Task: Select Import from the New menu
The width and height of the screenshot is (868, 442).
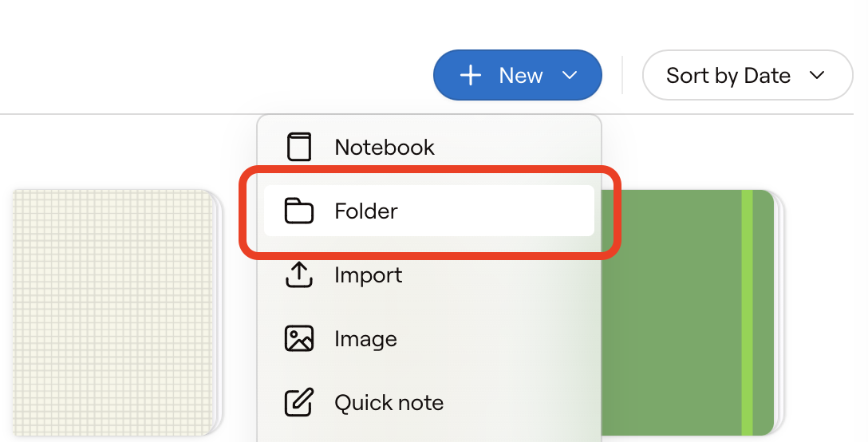Action: click(x=369, y=275)
